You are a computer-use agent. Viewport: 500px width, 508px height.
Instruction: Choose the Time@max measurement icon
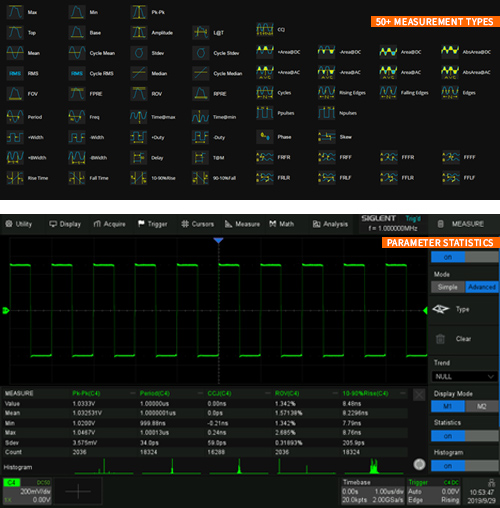tap(139, 117)
